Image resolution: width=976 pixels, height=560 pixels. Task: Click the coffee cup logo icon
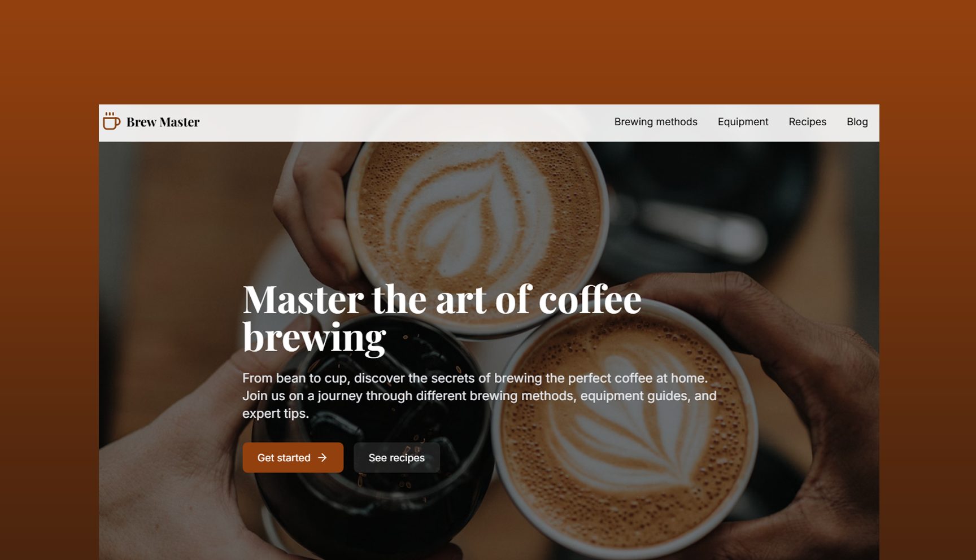111,121
